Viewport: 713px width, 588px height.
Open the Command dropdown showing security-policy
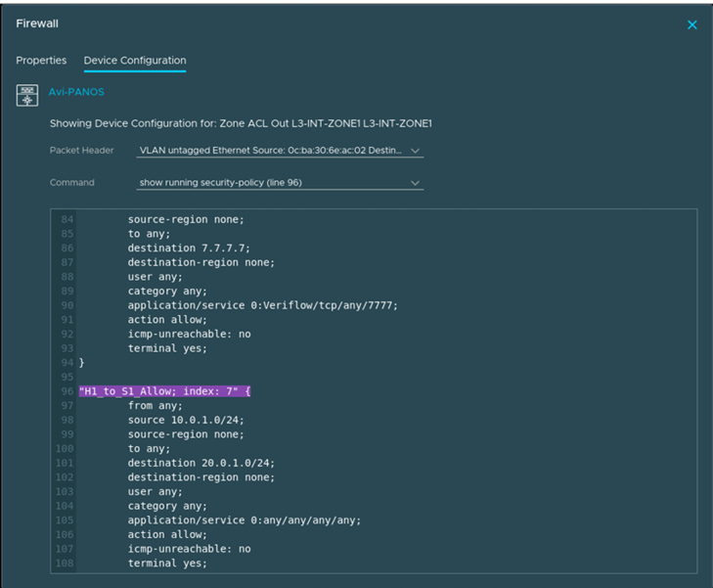pyautogui.click(x=280, y=183)
